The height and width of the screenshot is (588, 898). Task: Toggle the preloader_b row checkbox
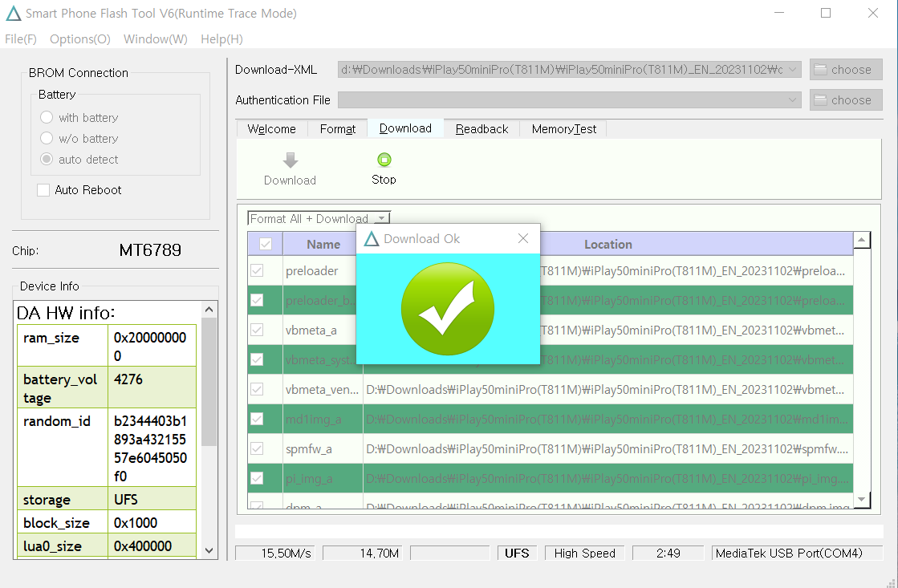(x=257, y=300)
